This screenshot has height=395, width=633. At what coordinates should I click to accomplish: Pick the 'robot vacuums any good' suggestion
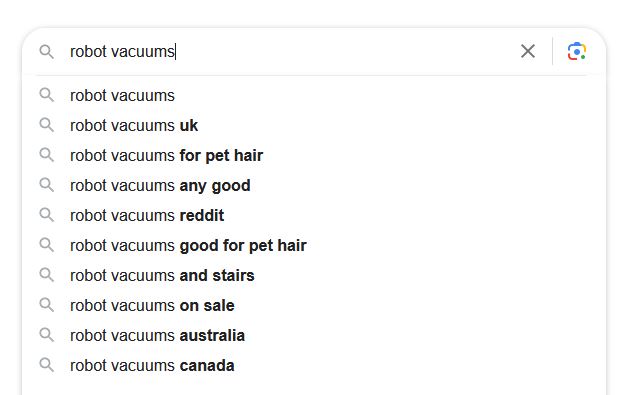314,186
